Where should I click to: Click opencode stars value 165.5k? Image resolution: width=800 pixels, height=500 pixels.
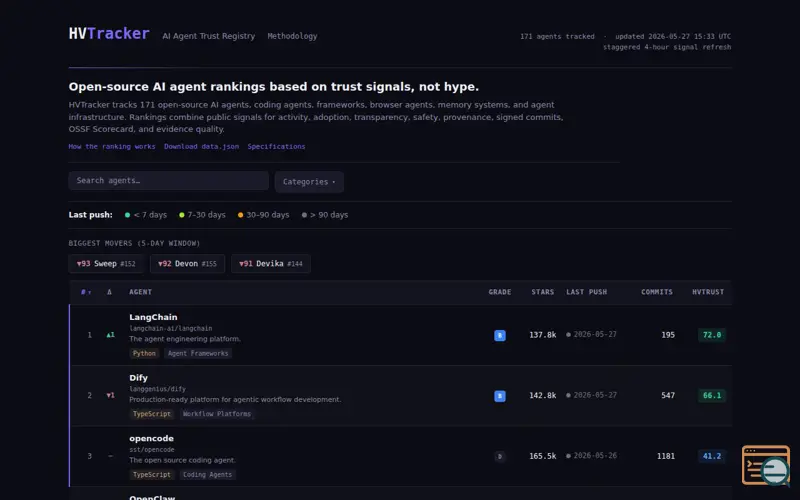click(x=542, y=457)
